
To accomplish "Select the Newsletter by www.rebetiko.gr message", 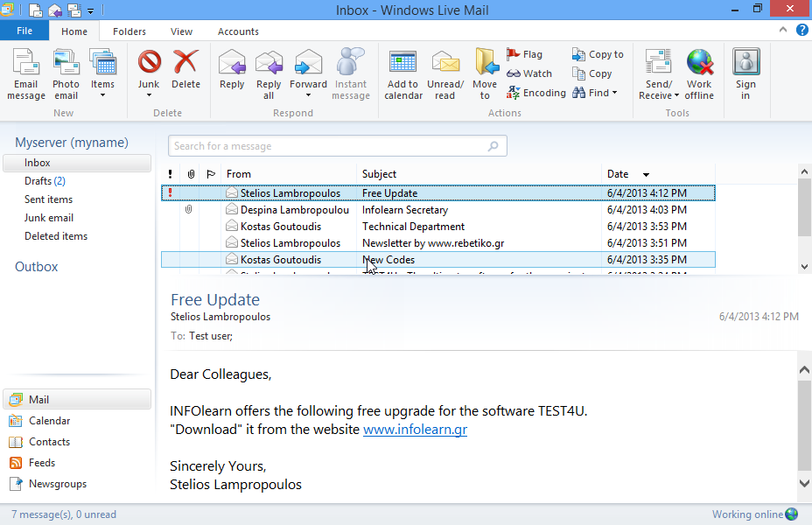I will [438, 243].
